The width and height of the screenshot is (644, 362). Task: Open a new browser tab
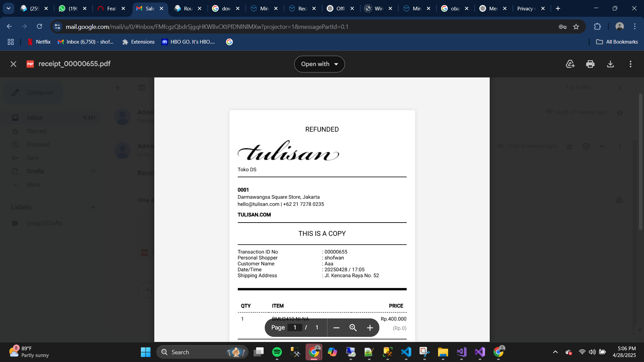coord(558,8)
